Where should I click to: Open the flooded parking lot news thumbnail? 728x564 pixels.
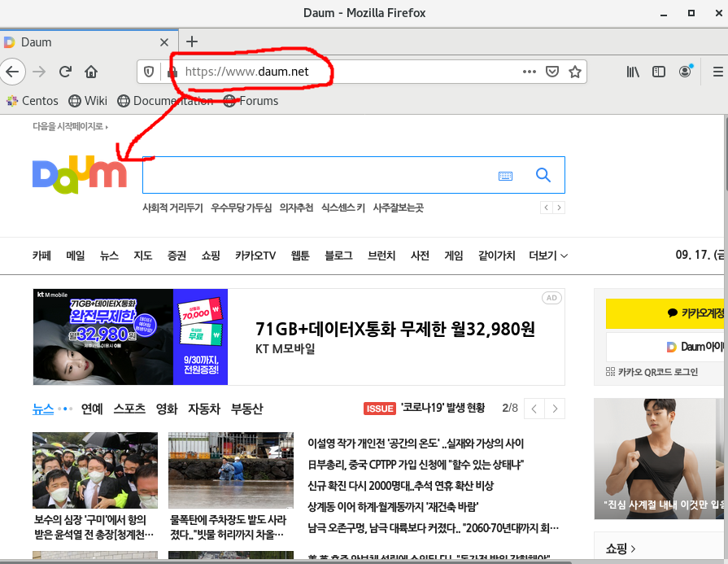tap(231, 470)
